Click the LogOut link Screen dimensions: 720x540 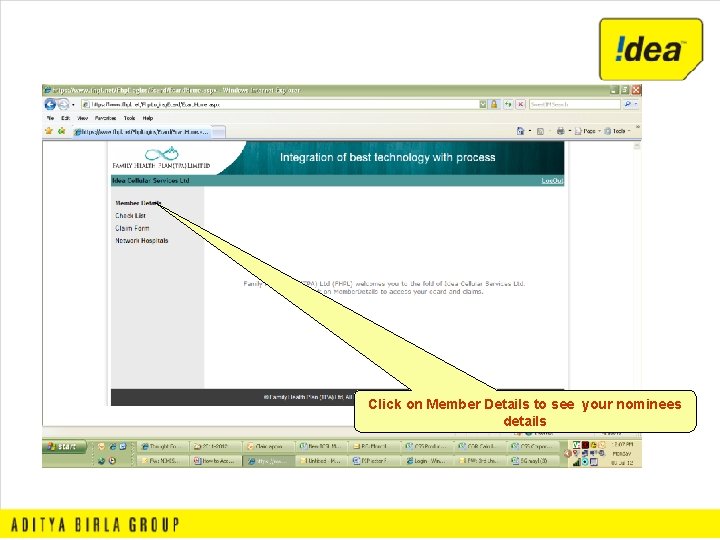[x=552, y=181]
